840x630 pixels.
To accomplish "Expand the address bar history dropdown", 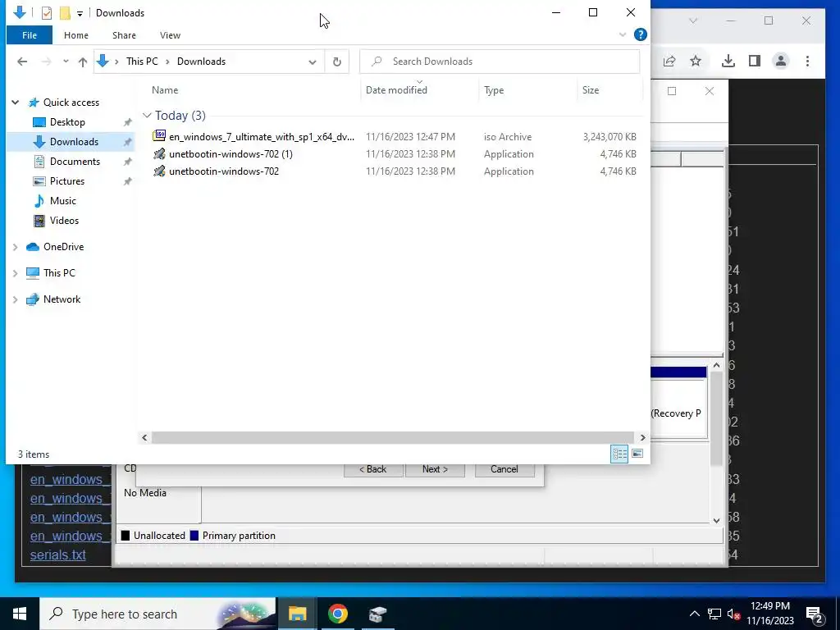I will [313, 62].
